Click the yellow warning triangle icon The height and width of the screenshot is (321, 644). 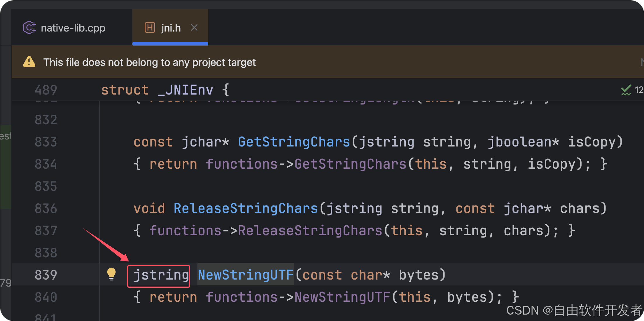[29, 62]
